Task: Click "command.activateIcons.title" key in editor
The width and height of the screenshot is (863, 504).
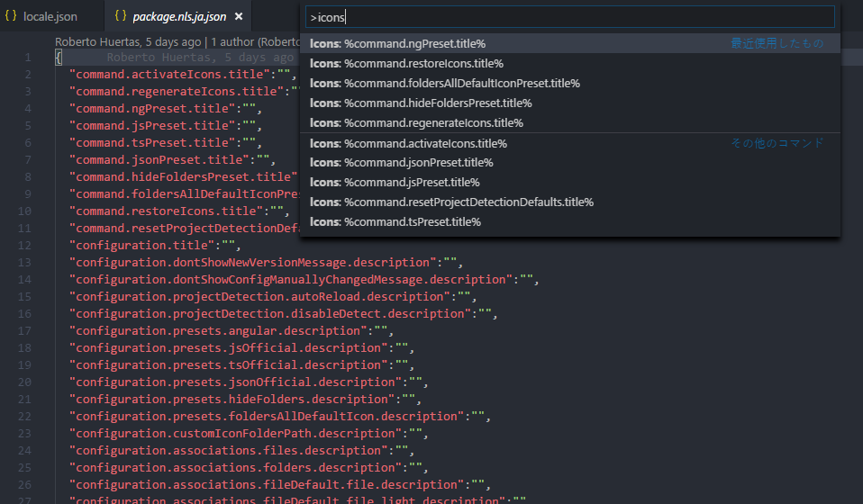Action: click(x=169, y=74)
